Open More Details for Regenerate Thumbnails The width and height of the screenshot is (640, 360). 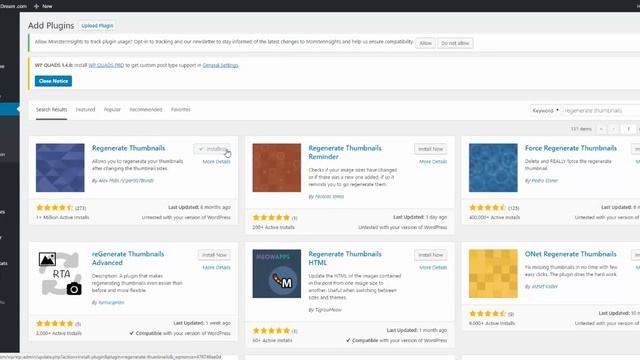(216, 162)
